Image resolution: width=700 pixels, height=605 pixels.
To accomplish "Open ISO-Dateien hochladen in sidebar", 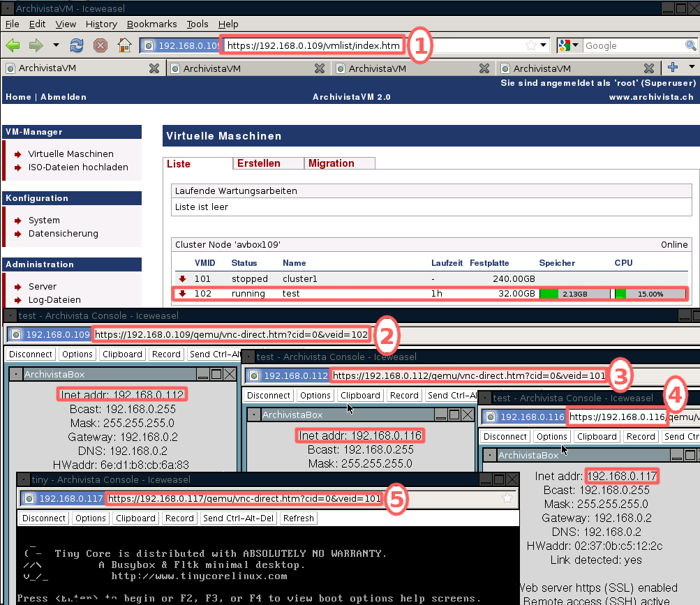I will [x=78, y=167].
